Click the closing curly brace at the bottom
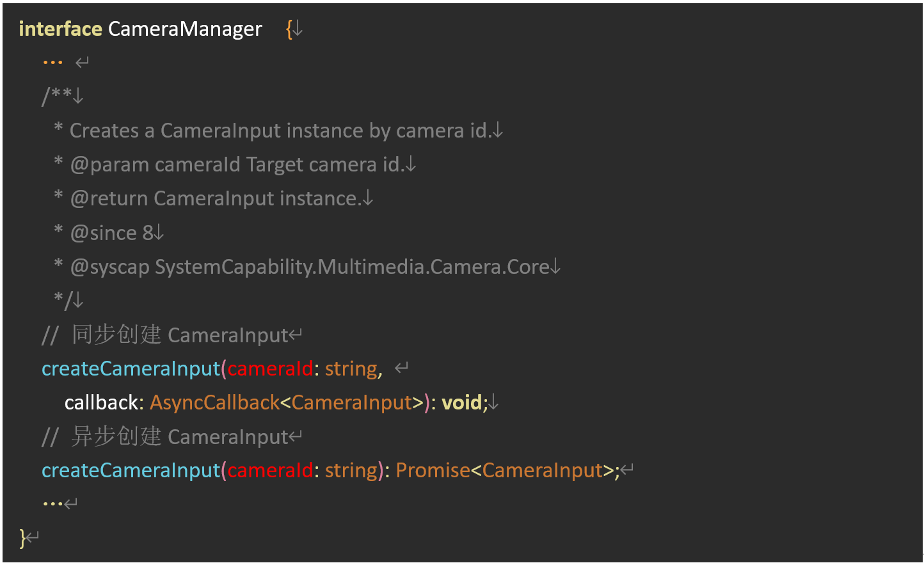The image size is (924, 563). (22, 537)
